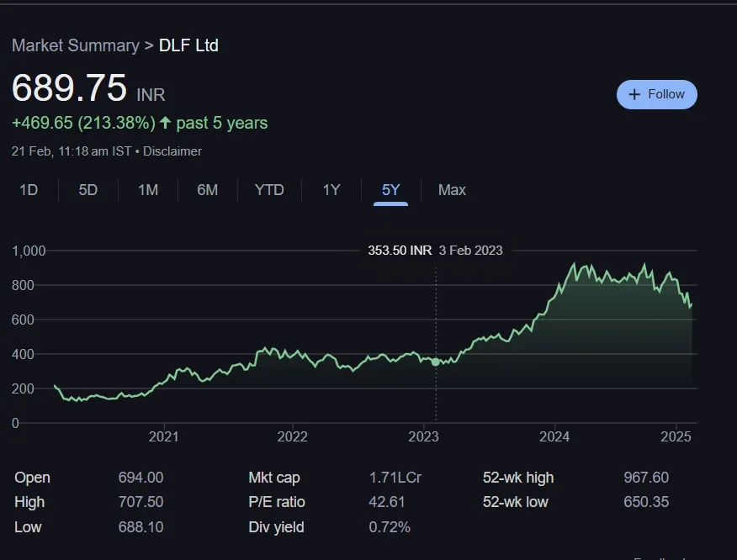Select the 5Y range tab
737x560 pixels.
pyautogui.click(x=390, y=190)
